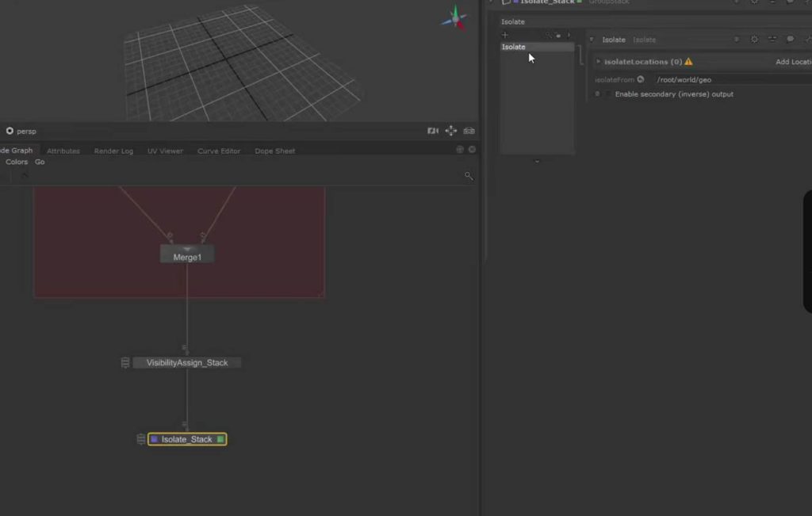Image resolution: width=812 pixels, height=516 pixels.
Task: Collapse the Isolate parameters section
Action: tap(592, 40)
